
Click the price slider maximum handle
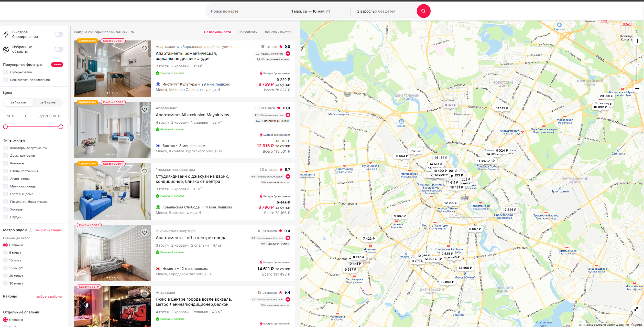click(x=61, y=127)
